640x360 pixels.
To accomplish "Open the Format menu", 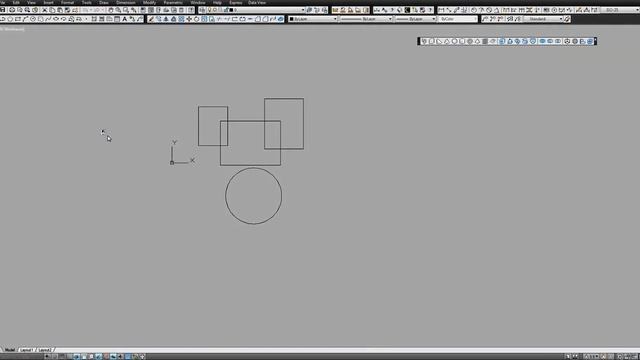I will 67,2.
